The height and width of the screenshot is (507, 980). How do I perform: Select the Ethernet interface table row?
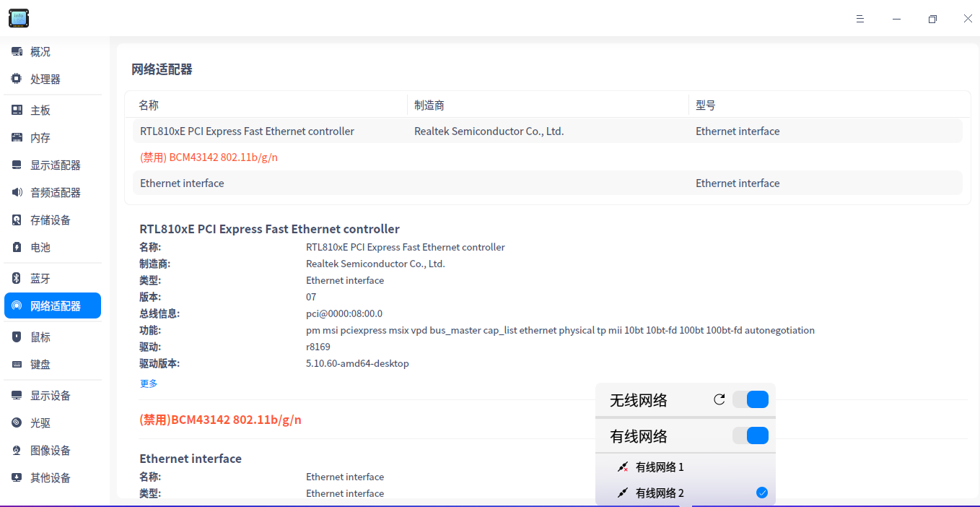pos(548,183)
